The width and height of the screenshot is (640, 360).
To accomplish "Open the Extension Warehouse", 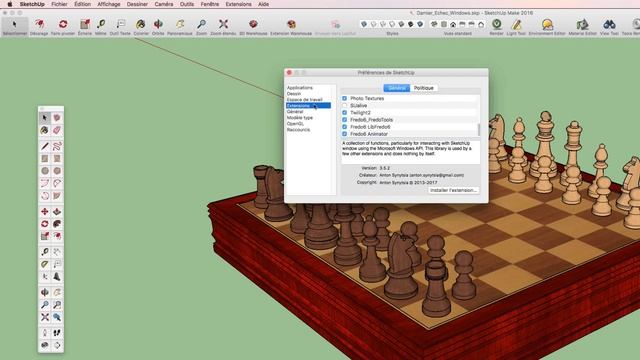I will [291, 27].
